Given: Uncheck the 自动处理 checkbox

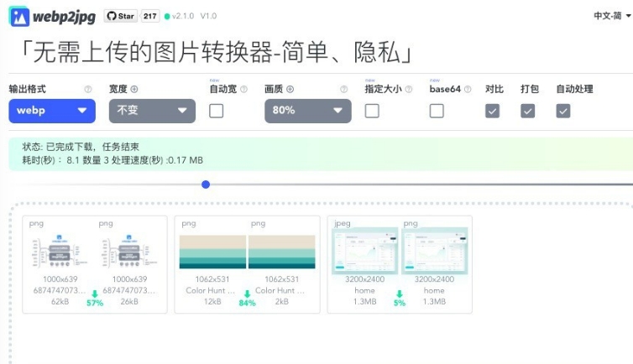Looking at the screenshot, I should 563,111.
